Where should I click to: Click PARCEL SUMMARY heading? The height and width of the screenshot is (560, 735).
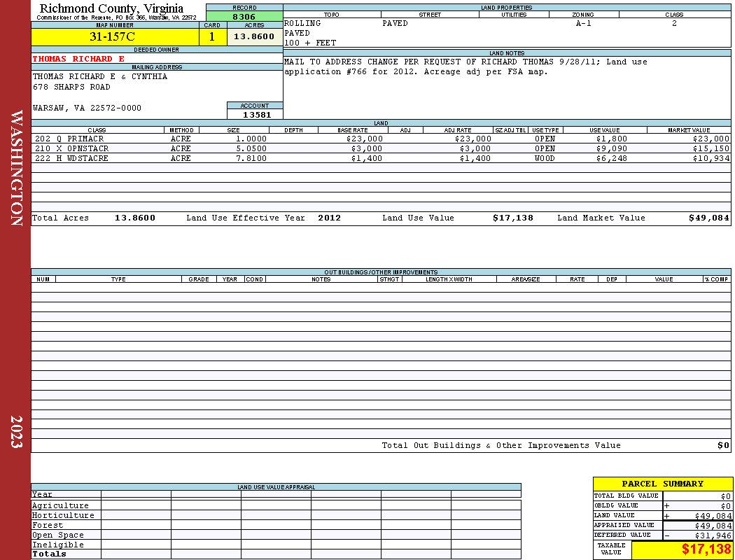tap(662, 484)
